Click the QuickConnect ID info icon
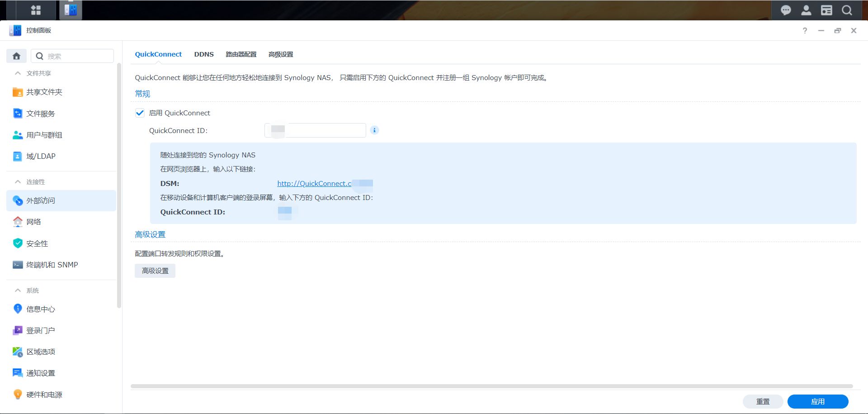Image resolution: width=868 pixels, height=414 pixels. (x=374, y=130)
